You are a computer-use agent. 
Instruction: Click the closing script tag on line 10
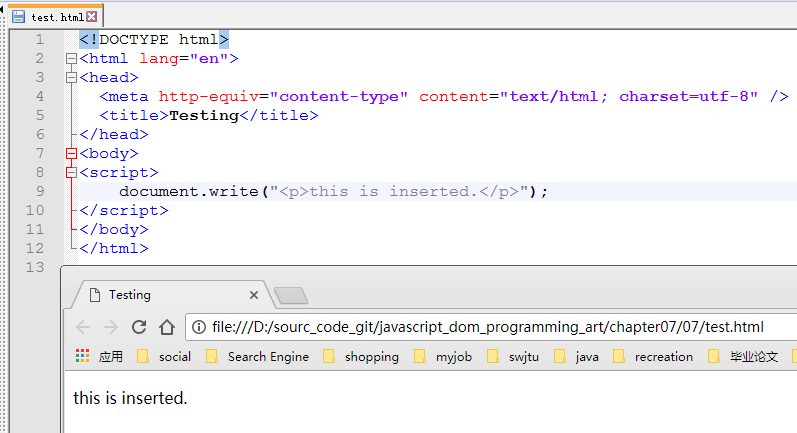point(124,210)
